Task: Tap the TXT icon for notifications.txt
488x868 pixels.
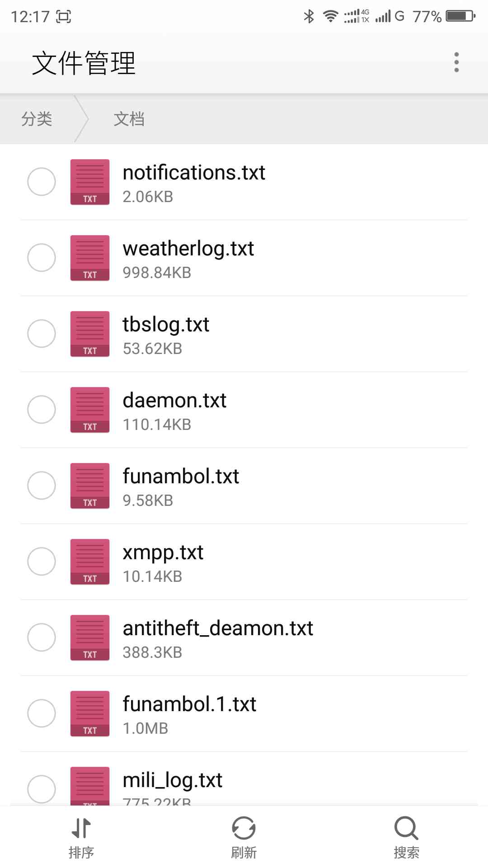Action: [x=90, y=182]
